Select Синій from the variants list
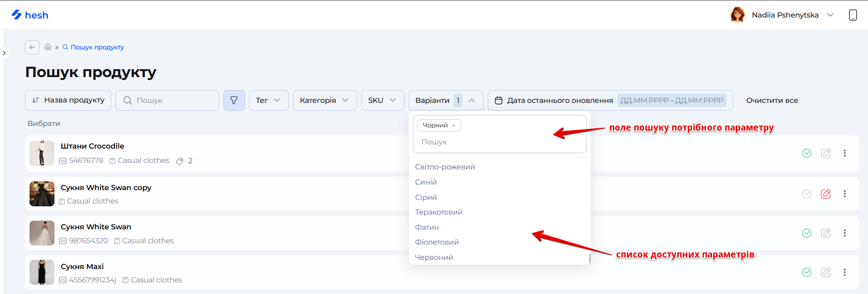Viewport: 868px width, 294px height. [426, 182]
